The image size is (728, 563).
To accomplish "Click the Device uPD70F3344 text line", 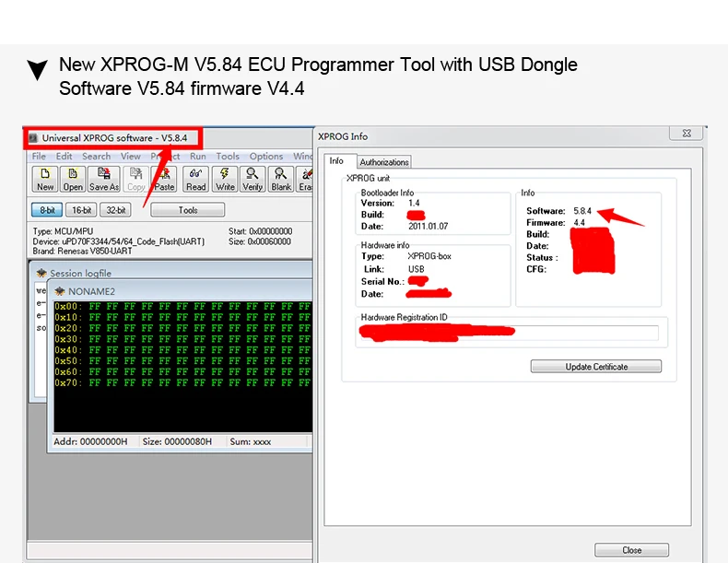I will pyautogui.click(x=118, y=241).
